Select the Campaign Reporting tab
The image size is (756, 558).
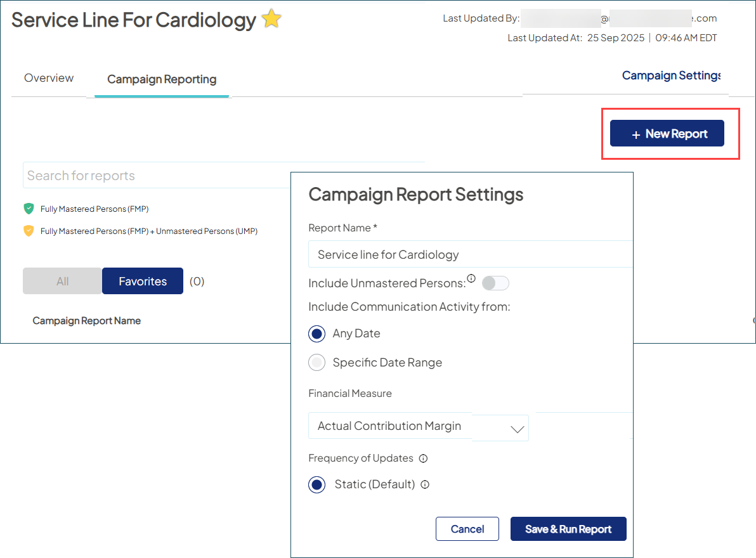pos(161,79)
